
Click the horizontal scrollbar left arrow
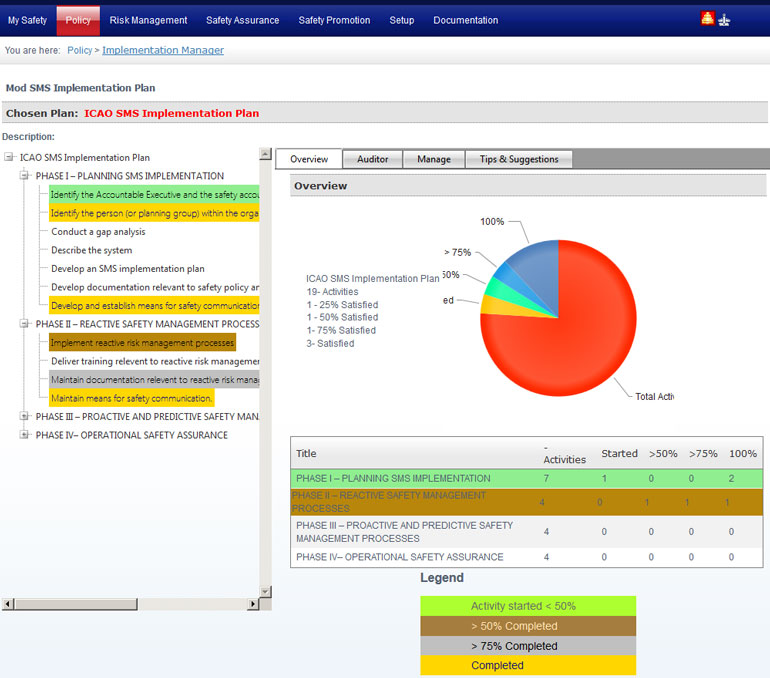tap(8, 604)
